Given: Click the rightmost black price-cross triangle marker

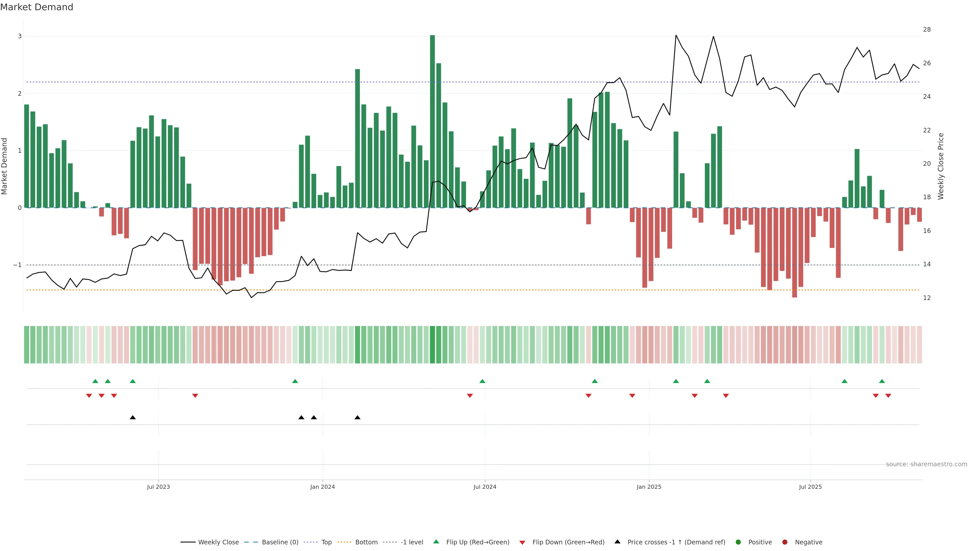Looking at the screenshot, I should point(358,418).
